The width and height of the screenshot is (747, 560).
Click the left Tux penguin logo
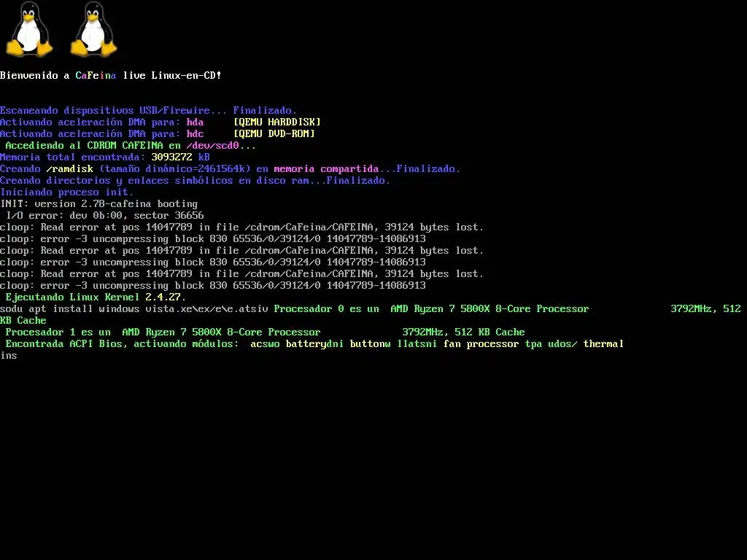tap(29, 29)
